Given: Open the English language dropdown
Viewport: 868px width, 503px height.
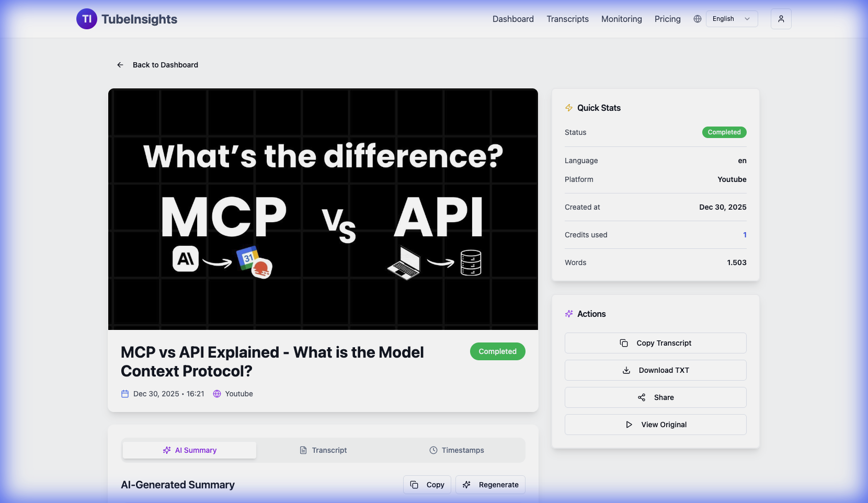Looking at the screenshot, I should [x=730, y=18].
